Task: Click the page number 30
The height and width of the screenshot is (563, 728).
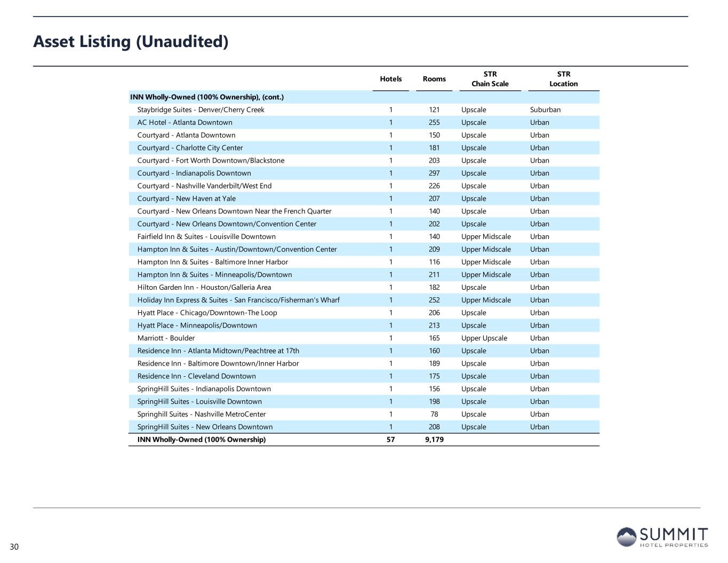Action: (14, 547)
